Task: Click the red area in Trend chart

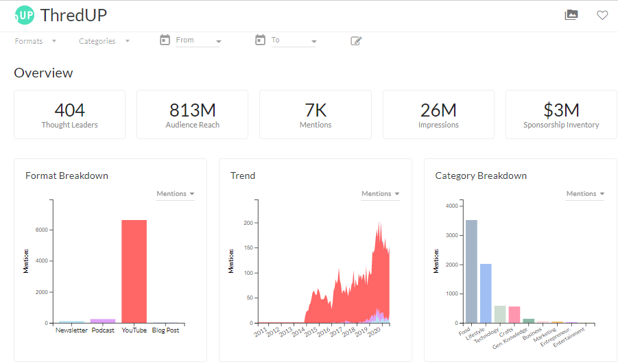Action: [355, 300]
